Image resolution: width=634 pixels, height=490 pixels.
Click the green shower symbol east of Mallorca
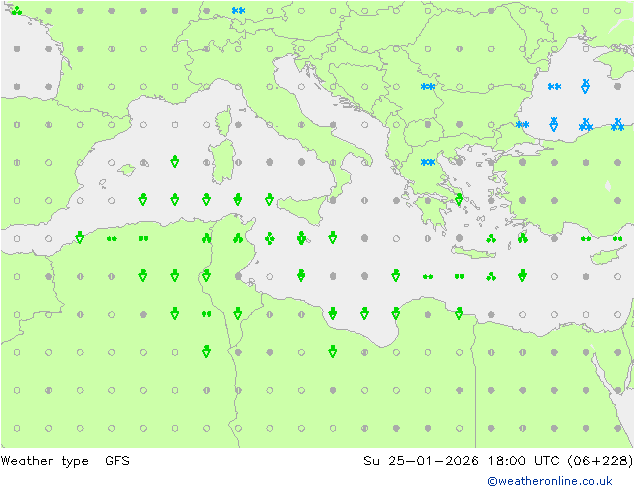[175, 161]
